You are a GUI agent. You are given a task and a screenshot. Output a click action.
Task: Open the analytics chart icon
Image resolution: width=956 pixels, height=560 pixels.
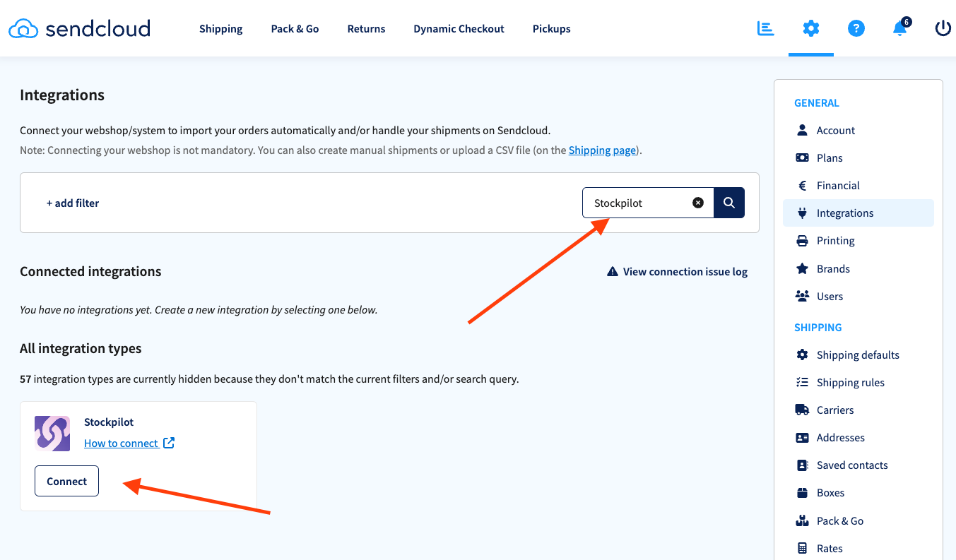point(766,28)
